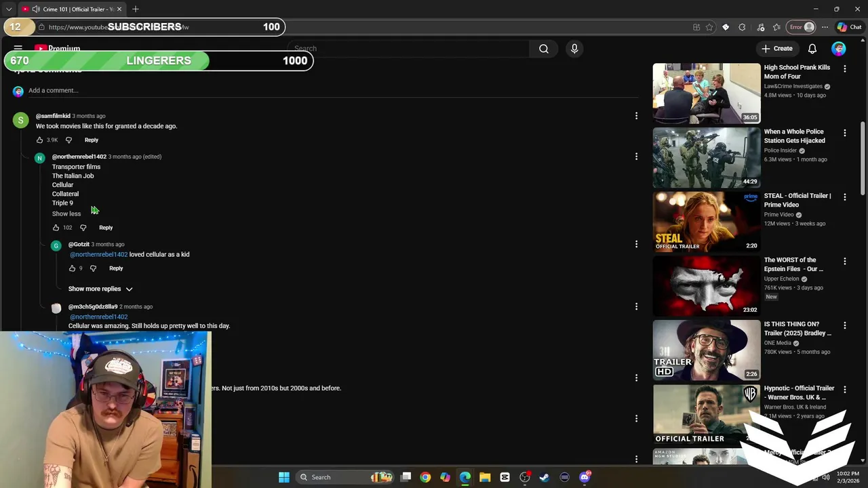Open Police Station Hijacked video thumbnail
The image size is (868, 488).
707,158
